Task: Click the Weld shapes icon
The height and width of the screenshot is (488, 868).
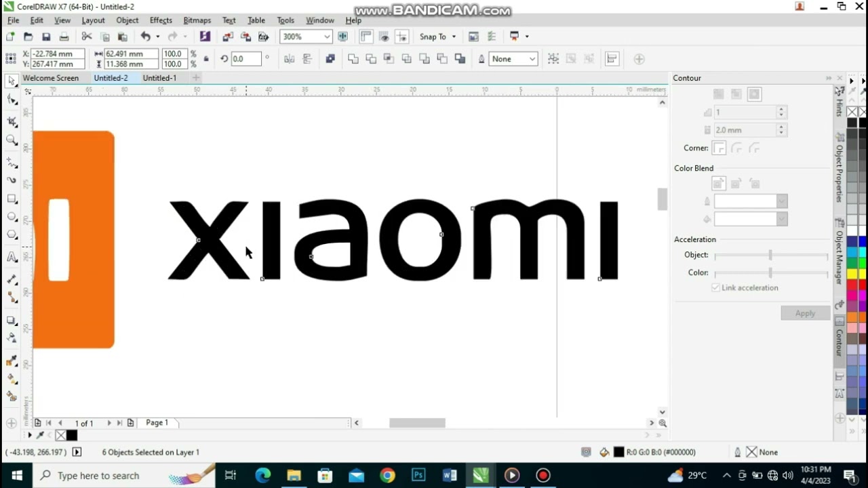Action: coord(353,59)
